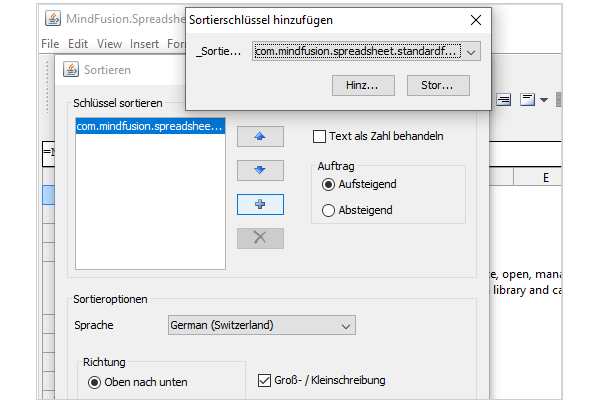Open the vertical alignment dropdown arrow
The height and width of the screenshot is (400, 600).
pyautogui.click(x=544, y=100)
